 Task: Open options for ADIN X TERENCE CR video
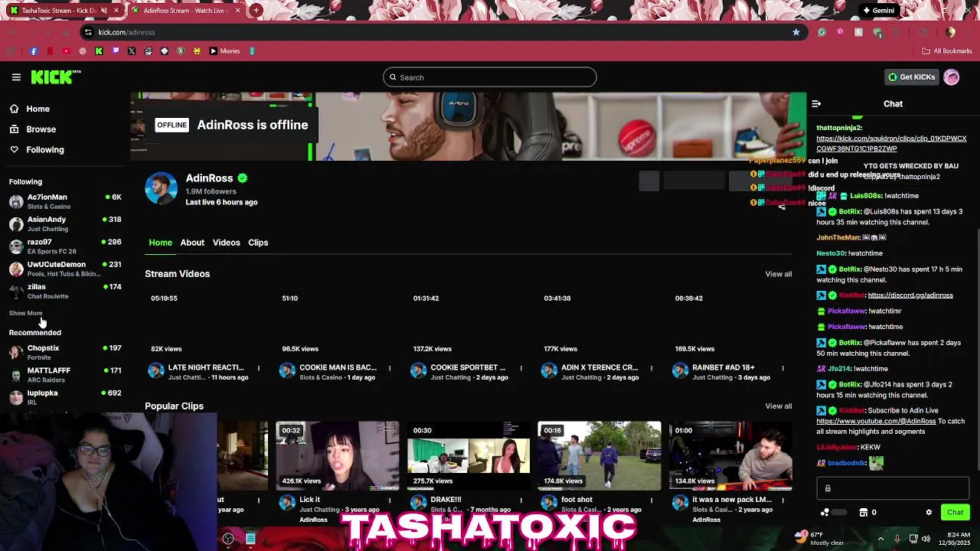pos(652,368)
